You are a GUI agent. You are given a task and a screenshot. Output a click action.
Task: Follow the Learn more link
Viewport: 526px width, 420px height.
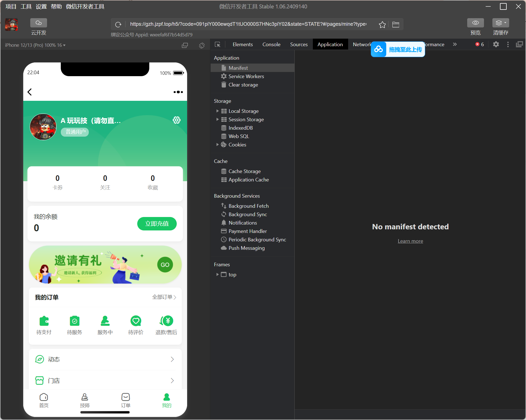tap(410, 241)
